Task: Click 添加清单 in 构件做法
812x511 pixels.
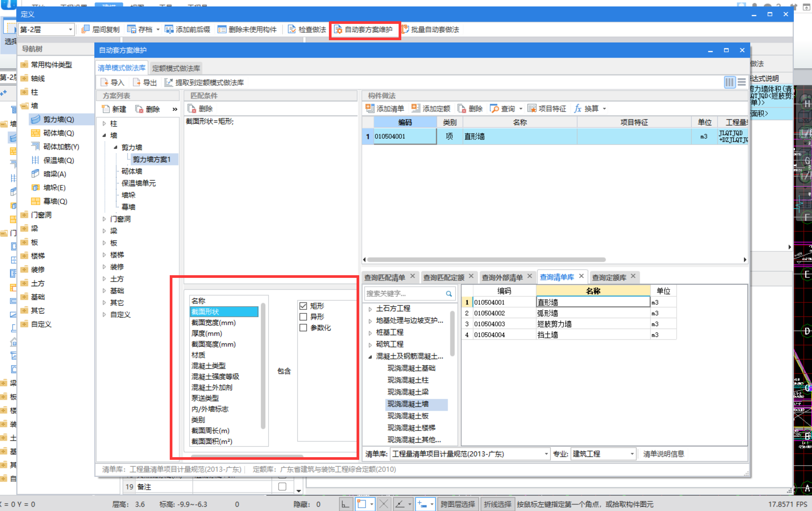Action: point(385,108)
